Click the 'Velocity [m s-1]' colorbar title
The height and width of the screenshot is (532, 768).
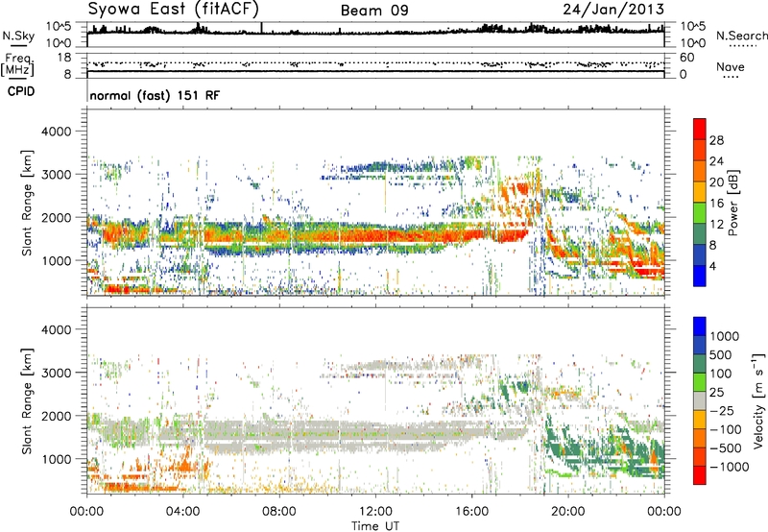(x=758, y=400)
